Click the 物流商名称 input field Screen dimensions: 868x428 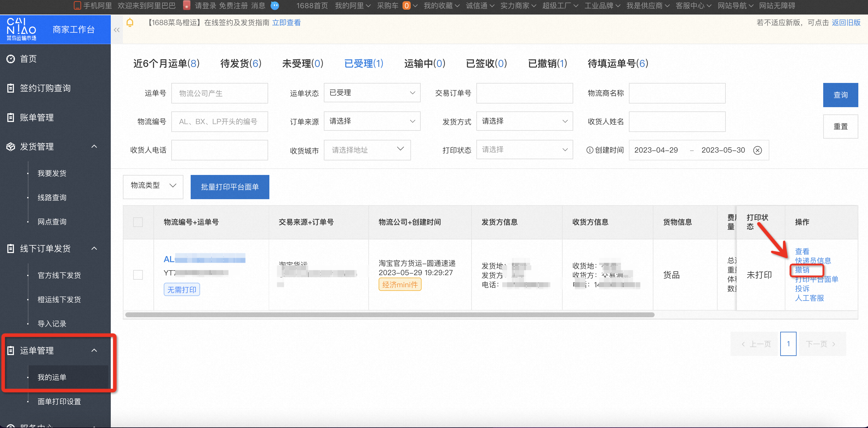pyautogui.click(x=677, y=93)
